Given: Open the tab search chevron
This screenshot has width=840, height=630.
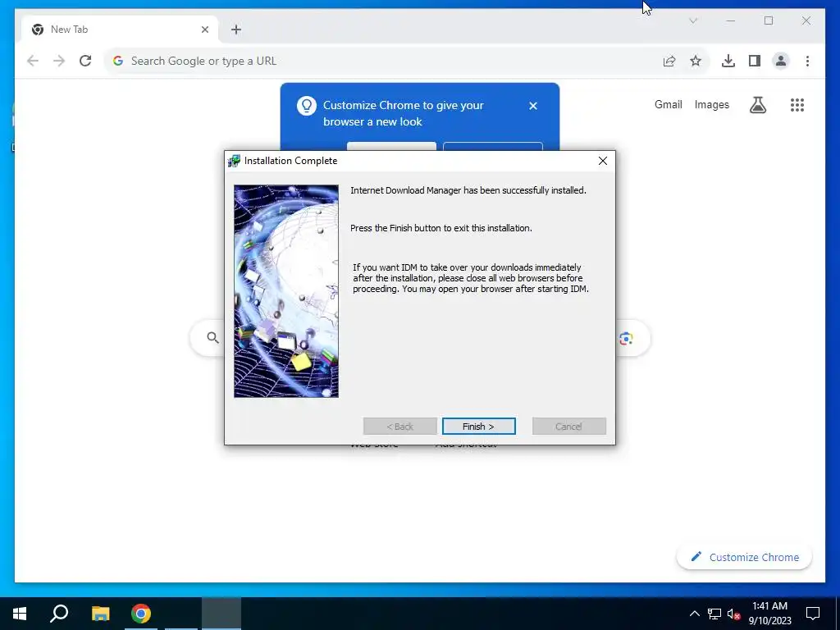Looking at the screenshot, I should point(693,21).
